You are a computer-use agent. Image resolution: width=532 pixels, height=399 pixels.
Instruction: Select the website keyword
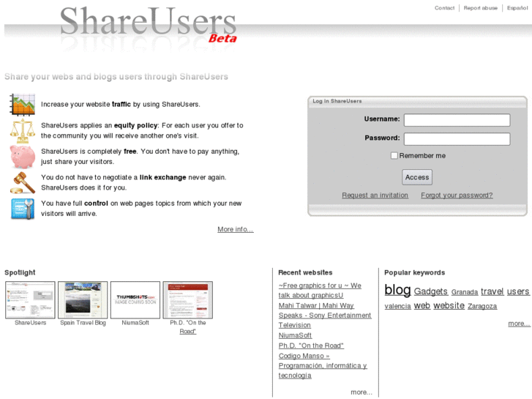coord(449,305)
